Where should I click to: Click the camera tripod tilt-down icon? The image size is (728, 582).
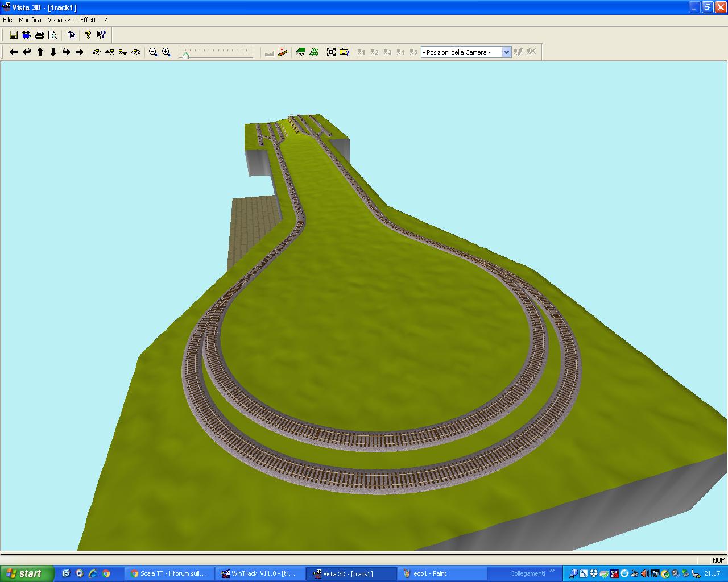tap(123, 52)
